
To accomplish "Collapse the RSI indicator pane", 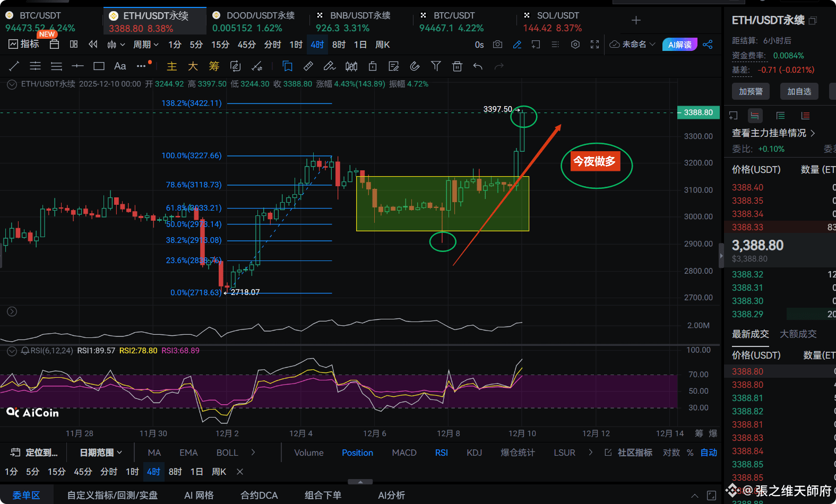I will point(12,351).
